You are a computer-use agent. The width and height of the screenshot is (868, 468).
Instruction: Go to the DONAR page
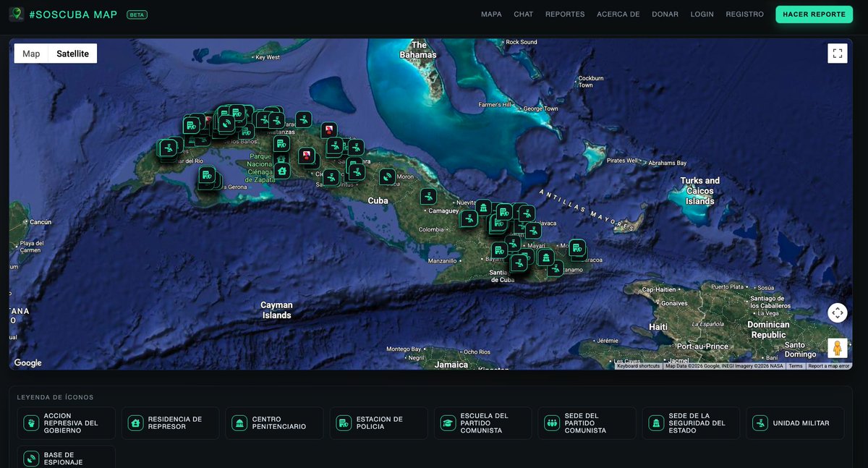point(665,14)
